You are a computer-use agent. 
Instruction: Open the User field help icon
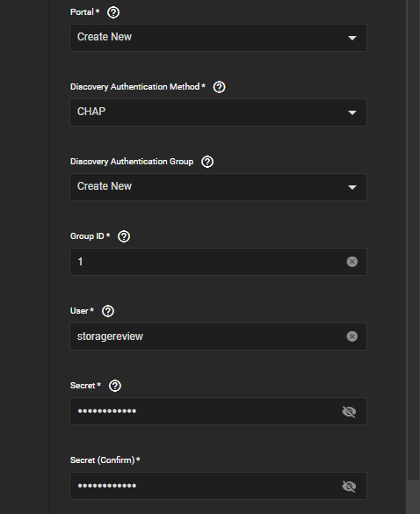[x=108, y=311]
